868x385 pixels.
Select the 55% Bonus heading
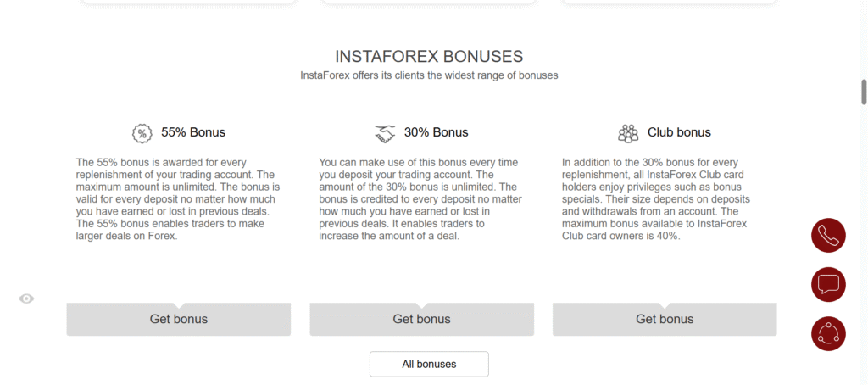coord(193,132)
